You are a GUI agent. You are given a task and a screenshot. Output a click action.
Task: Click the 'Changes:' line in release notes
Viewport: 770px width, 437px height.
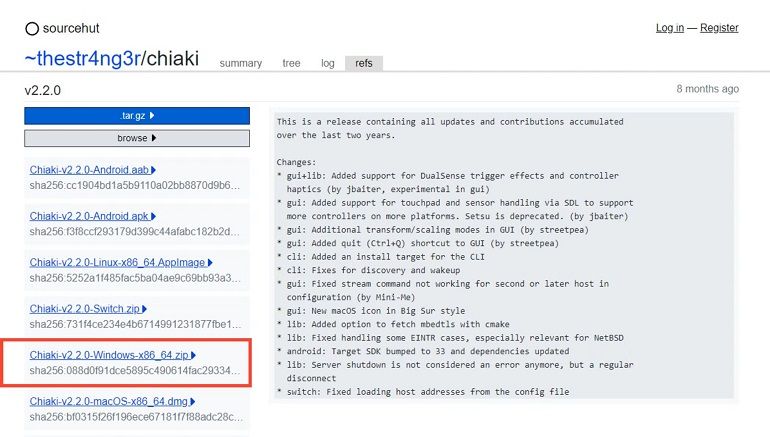point(296,162)
